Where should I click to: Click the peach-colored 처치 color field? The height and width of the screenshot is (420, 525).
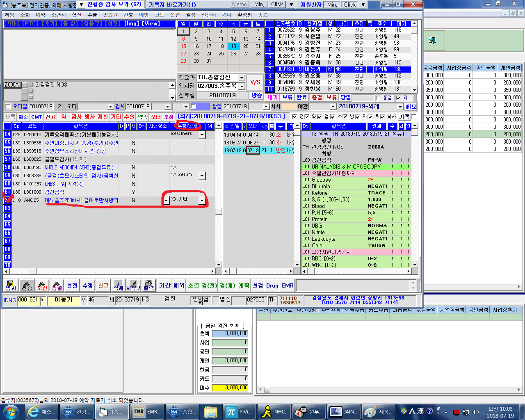(x=289, y=107)
